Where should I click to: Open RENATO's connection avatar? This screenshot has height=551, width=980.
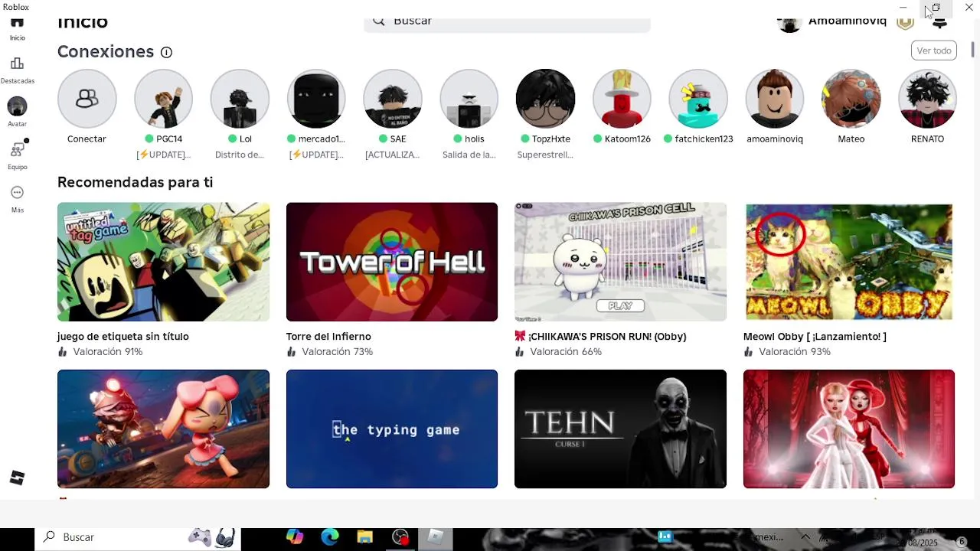pyautogui.click(x=927, y=98)
